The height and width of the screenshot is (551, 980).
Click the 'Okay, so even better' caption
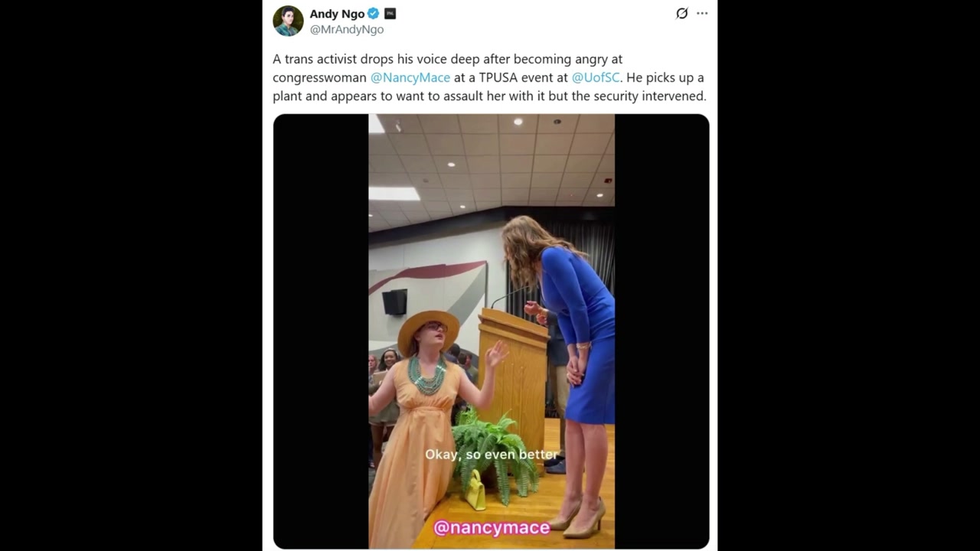(x=492, y=455)
